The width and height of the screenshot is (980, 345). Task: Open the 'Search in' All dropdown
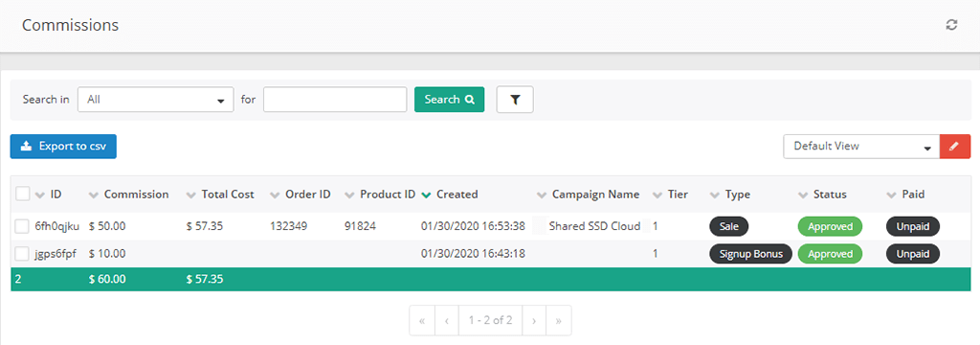point(156,100)
